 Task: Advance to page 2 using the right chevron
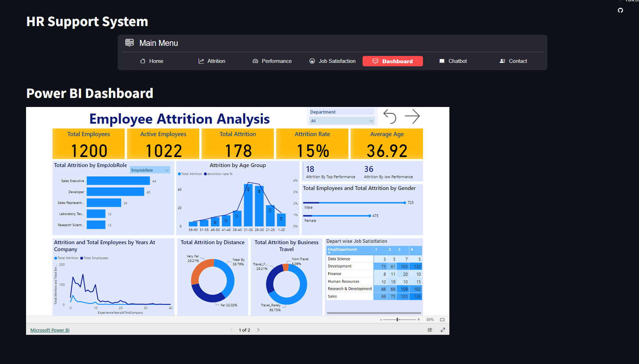click(x=258, y=330)
